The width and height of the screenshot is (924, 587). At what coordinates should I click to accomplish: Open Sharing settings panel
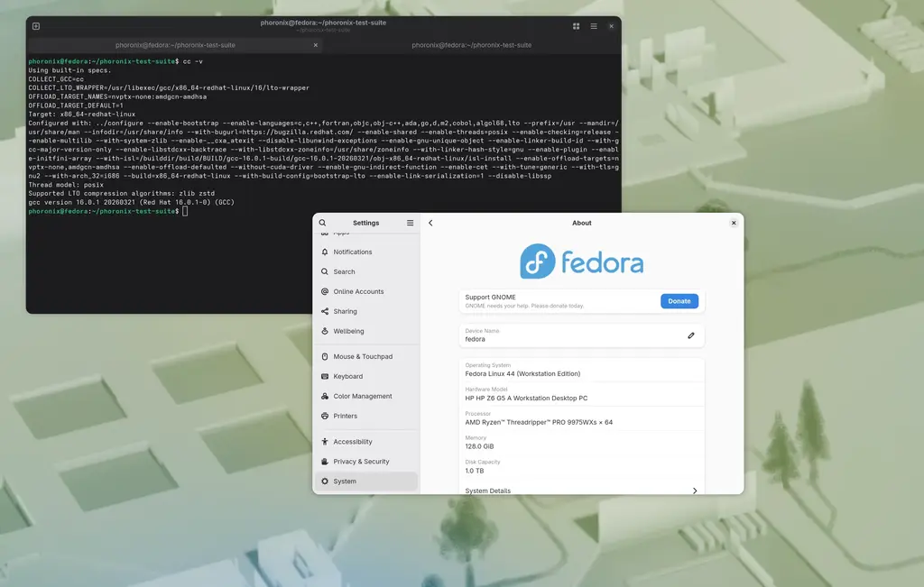click(x=366, y=311)
